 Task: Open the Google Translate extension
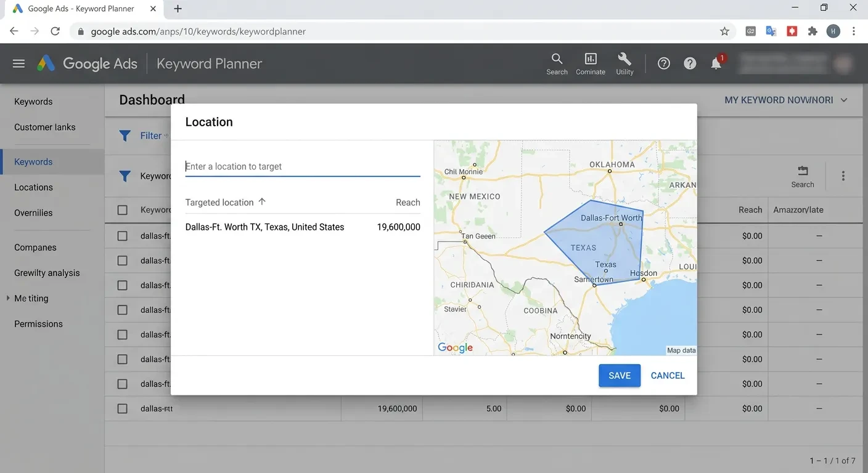point(771,31)
